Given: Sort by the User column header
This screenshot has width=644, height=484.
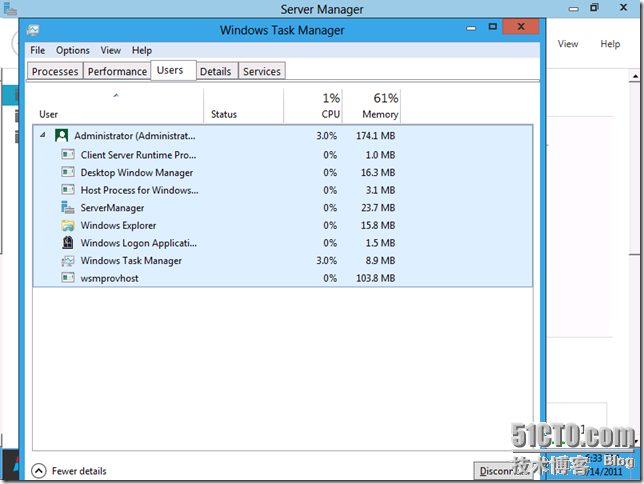Looking at the screenshot, I should [117, 106].
